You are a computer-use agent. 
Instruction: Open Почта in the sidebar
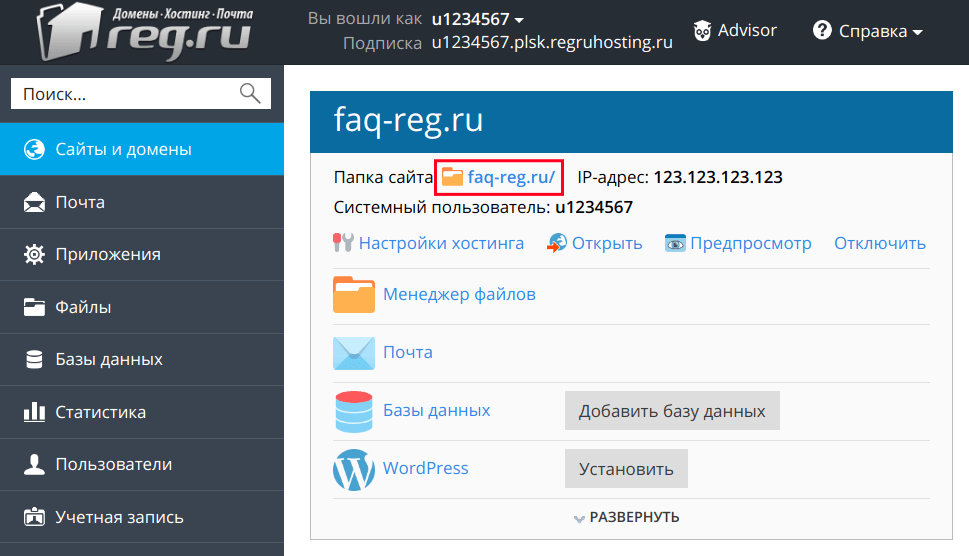(142, 202)
